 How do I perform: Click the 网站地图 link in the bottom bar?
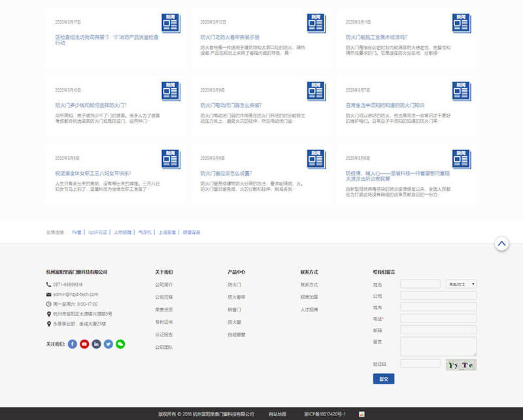tap(277, 414)
